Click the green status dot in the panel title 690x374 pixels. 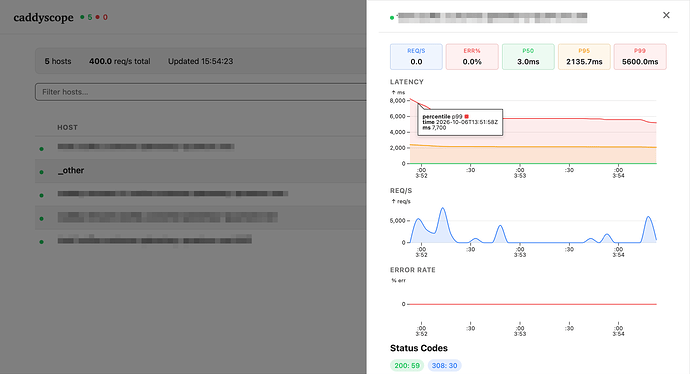392,18
